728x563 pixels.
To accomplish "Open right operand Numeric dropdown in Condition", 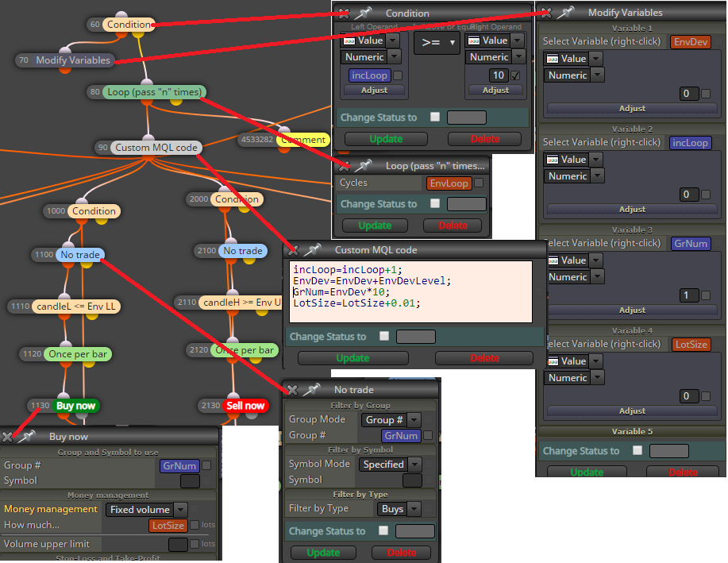I will tap(518, 56).
